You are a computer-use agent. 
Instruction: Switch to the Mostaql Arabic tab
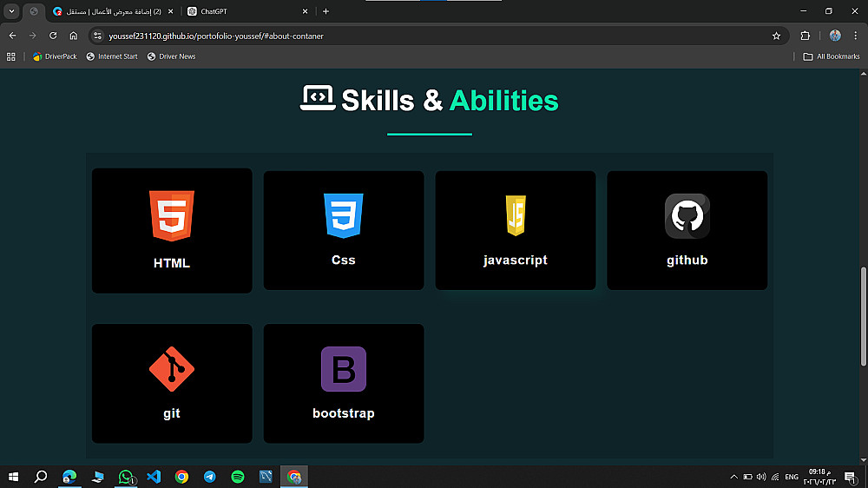click(114, 11)
